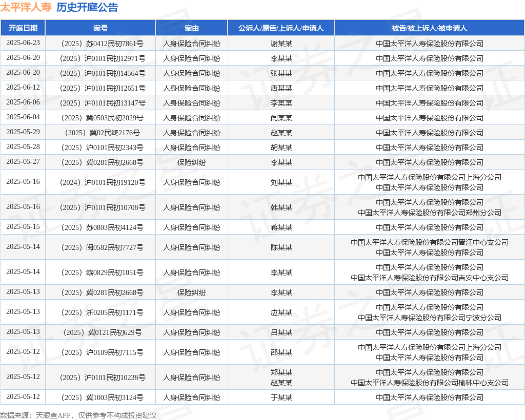Click 保险纠纷 in the 2025-05-13 row
This screenshot has height=420, width=525.
192,292
